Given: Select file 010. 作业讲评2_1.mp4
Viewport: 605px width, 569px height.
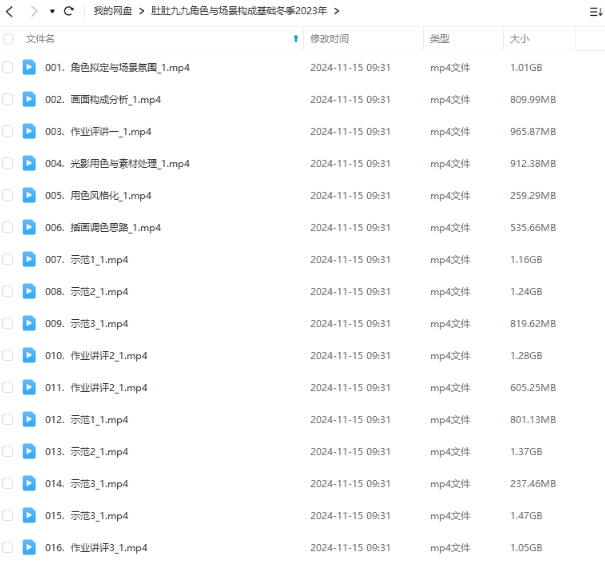Looking at the screenshot, I should [96, 356].
